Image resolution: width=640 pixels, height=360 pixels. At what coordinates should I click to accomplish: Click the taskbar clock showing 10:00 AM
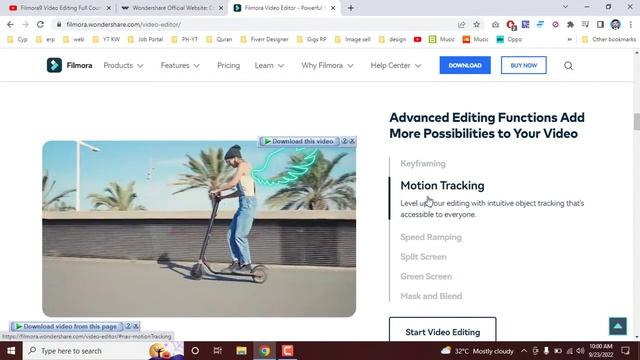pyautogui.click(x=600, y=351)
